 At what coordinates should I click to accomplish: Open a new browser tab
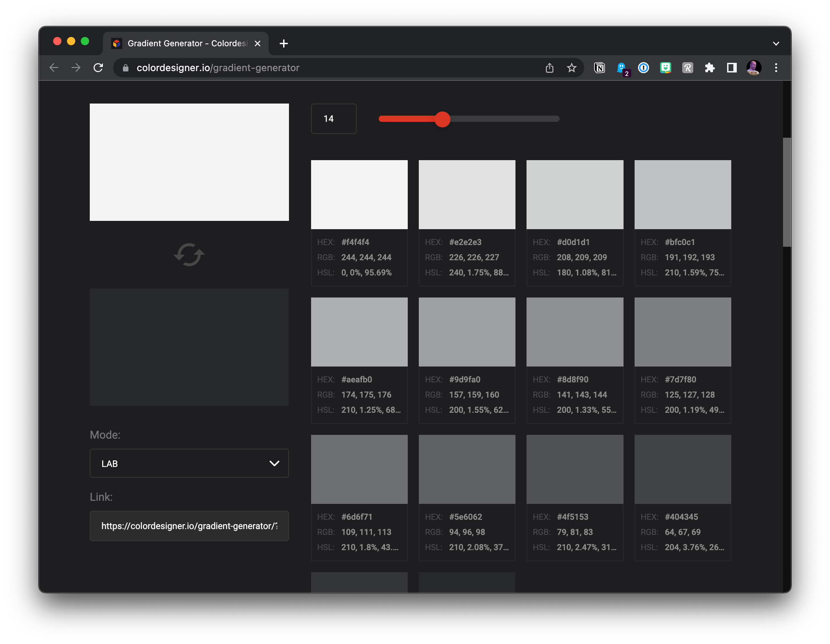tap(283, 44)
